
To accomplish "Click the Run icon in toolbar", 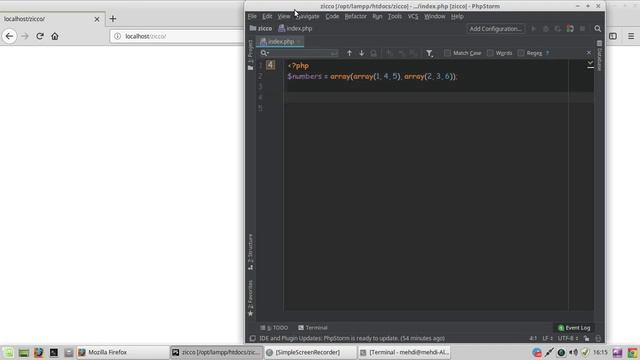I will [x=533, y=29].
